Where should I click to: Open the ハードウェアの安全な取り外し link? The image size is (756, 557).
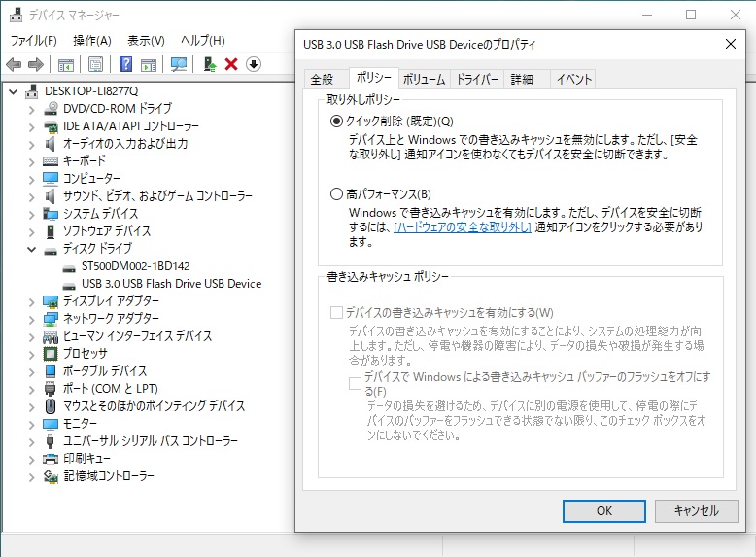tap(463, 226)
